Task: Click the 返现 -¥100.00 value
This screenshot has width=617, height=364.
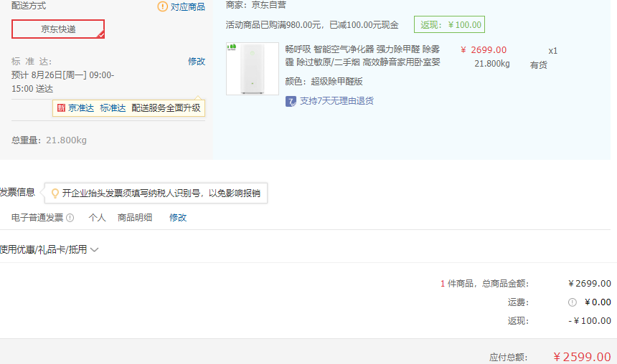Action: point(590,321)
